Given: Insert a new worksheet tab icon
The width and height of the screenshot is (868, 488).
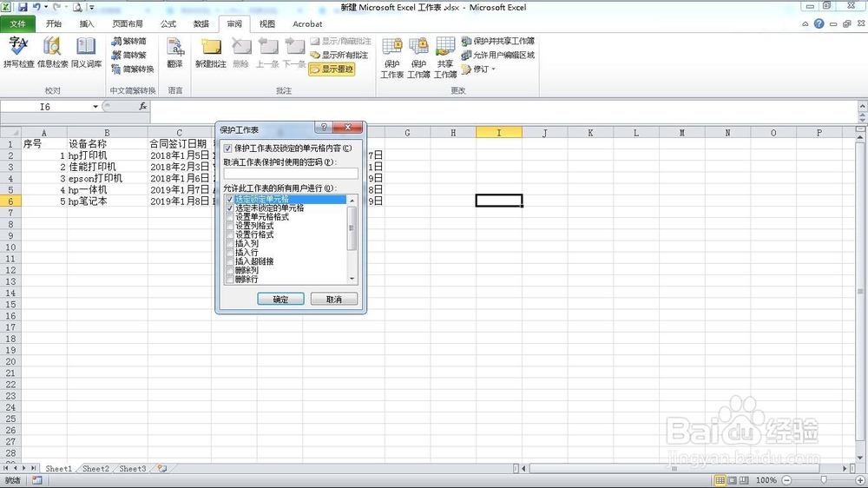Looking at the screenshot, I should pyautogui.click(x=162, y=469).
